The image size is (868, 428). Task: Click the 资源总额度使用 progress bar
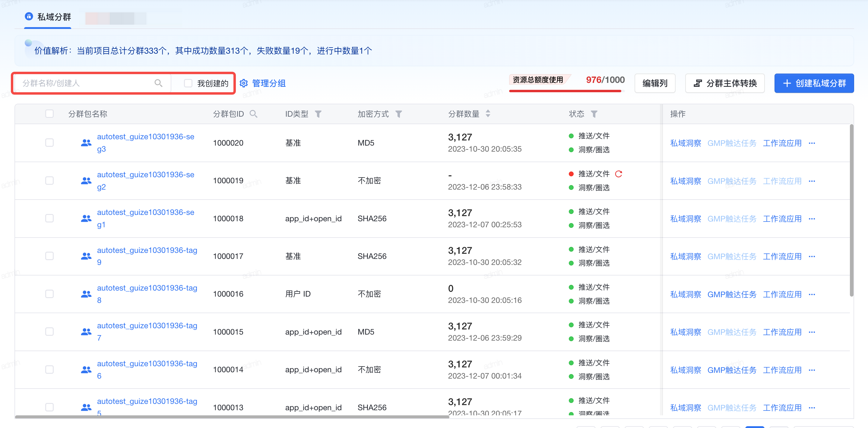pyautogui.click(x=567, y=91)
